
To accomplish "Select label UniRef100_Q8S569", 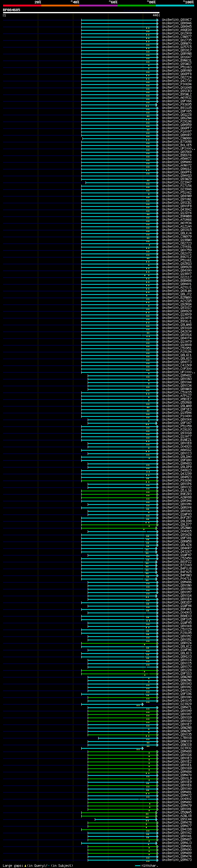I will (x=176, y=152).
